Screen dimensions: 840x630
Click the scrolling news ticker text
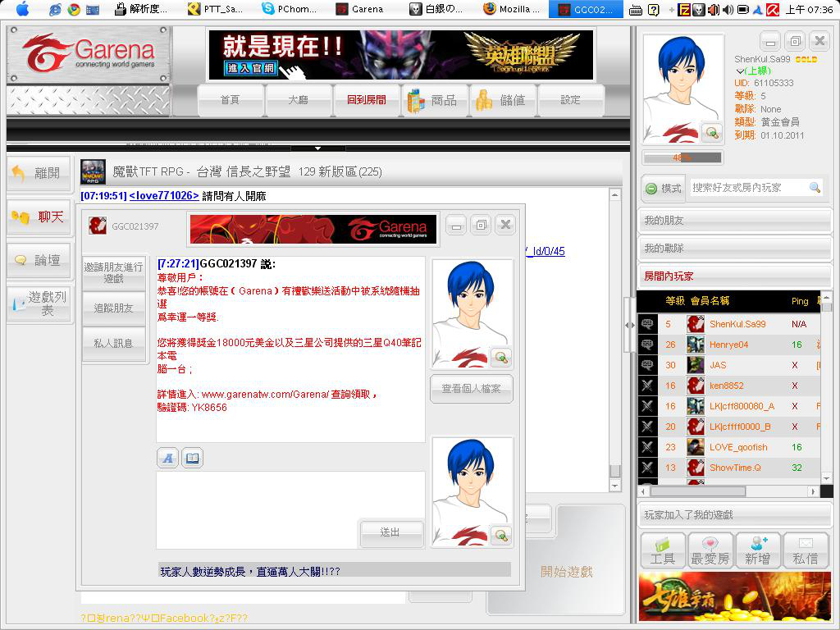pyautogui.click(x=250, y=572)
